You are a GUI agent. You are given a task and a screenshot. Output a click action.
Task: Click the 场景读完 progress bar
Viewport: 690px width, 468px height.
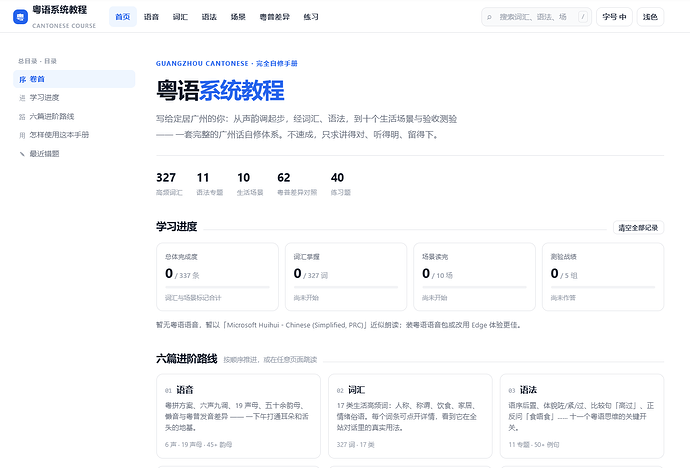click(x=474, y=287)
